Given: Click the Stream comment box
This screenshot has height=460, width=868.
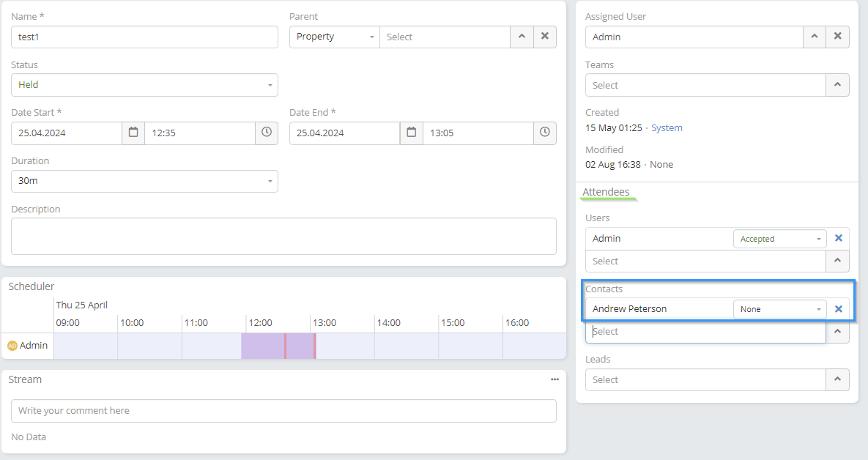Looking at the screenshot, I should pyautogui.click(x=283, y=411).
